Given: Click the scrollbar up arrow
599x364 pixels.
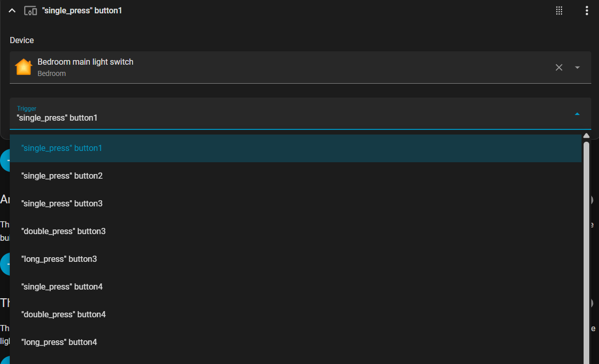Looking at the screenshot, I should coord(586,136).
